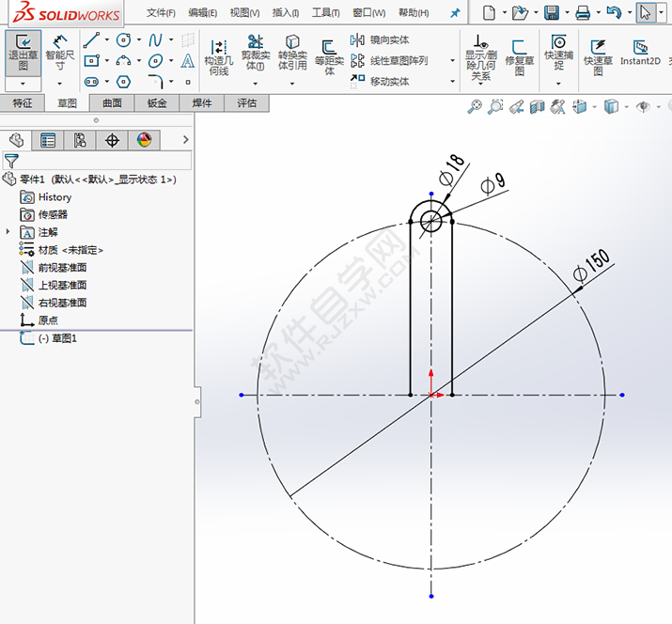Switch to the 评估 tab
The height and width of the screenshot is (624, 672).
247,103
